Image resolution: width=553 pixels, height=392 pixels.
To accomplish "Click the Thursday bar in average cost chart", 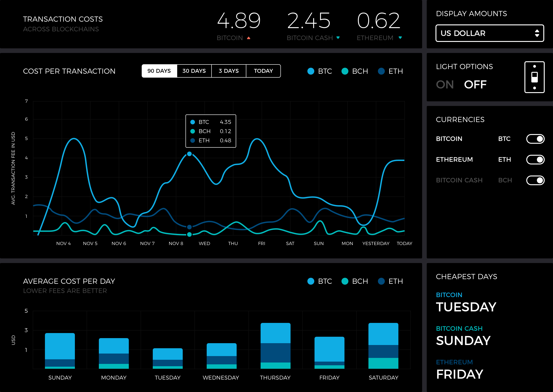I will click(275, 346).
